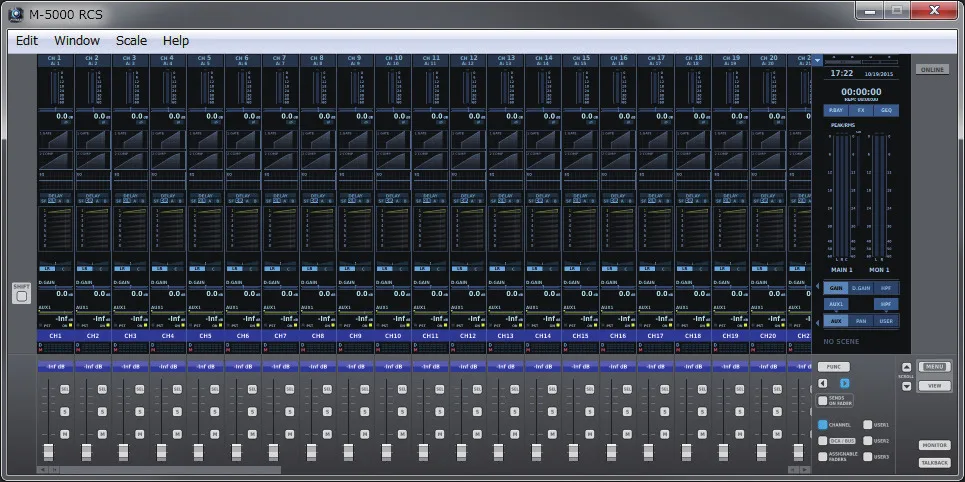Screen dimensions: 965x482
Task: Select CH10 with SEL button
Action: (x=402, y=389)
